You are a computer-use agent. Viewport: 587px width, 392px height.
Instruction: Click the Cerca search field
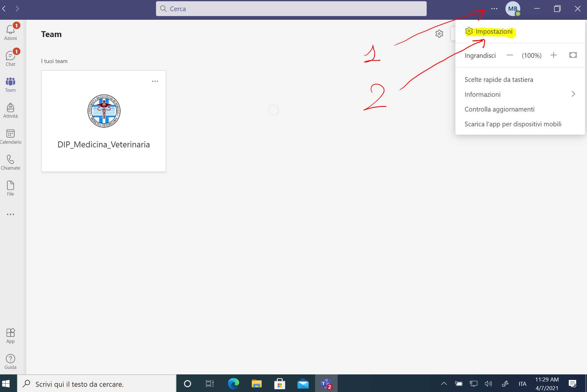[291, 9]
